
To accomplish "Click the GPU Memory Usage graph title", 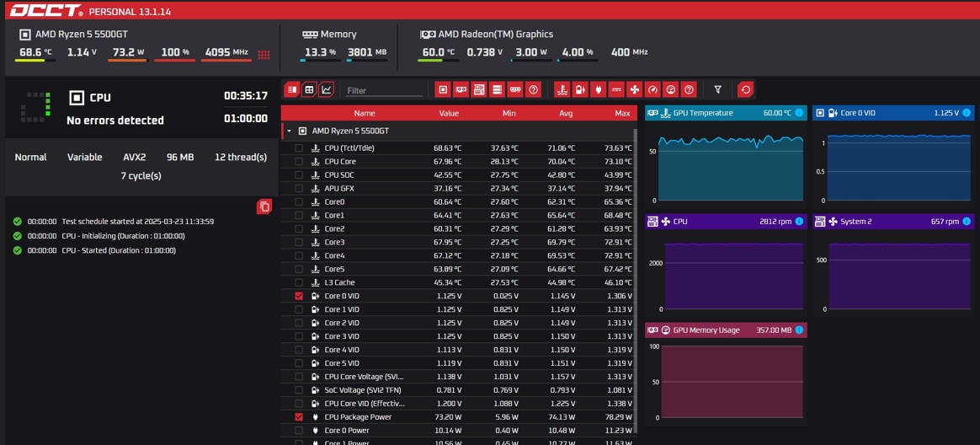I will click(x=706, y=330).
